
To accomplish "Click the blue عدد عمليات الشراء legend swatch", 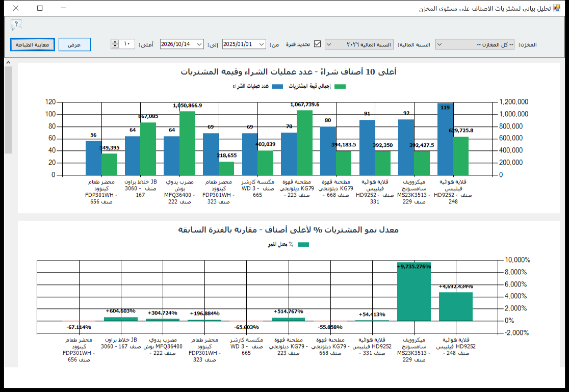I will tap(277, 86).
